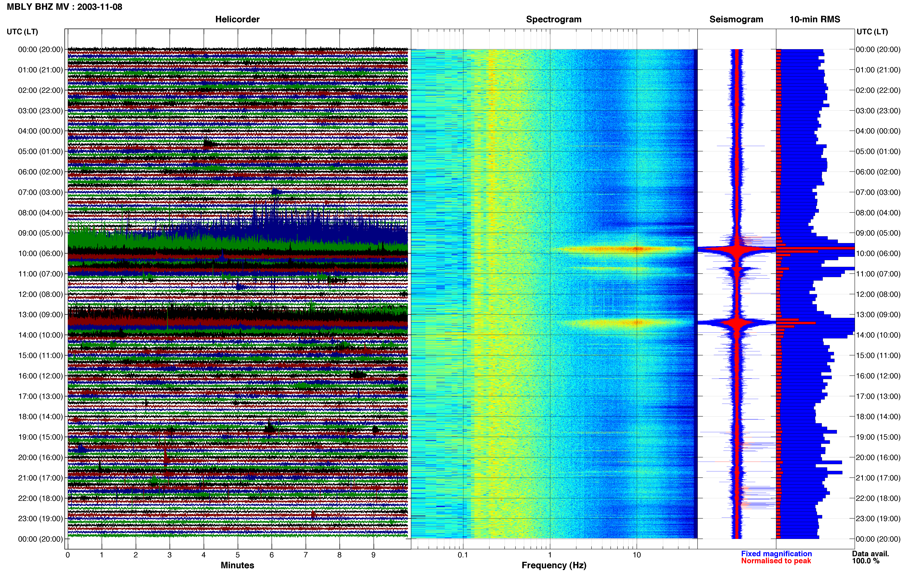This screenshot has width=924, height=578.
Task: Select the 'Helicorder' panel heading
Action: point(237,20)
